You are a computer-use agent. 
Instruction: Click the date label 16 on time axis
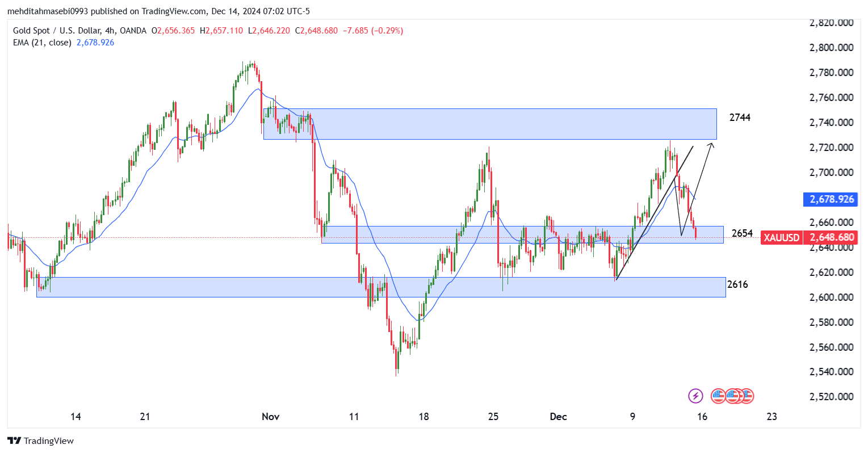(x=702, y=417)
